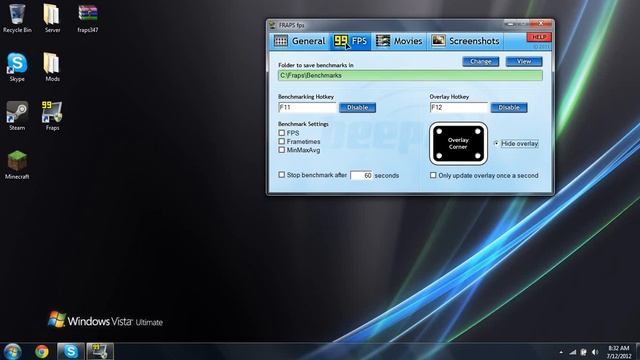Select the Hide overlay radio button

click(x=496, y=144)
